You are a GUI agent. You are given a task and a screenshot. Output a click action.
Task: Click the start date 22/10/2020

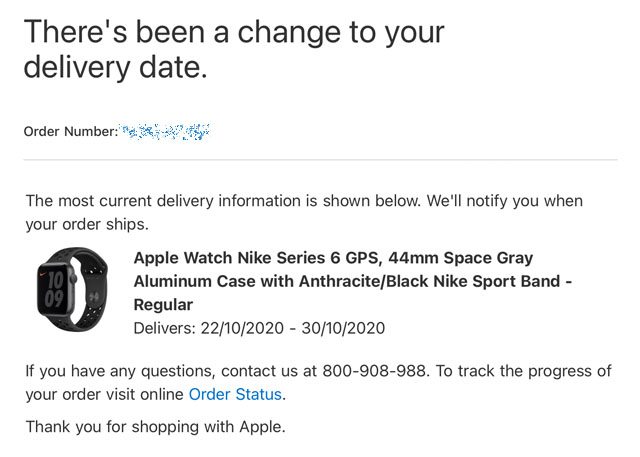[x=242, y=328]
